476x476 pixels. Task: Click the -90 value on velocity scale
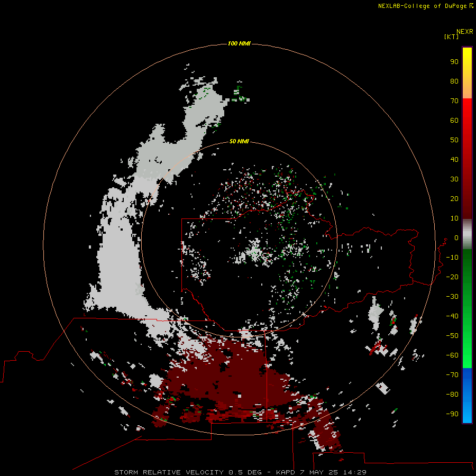point(452,414)
